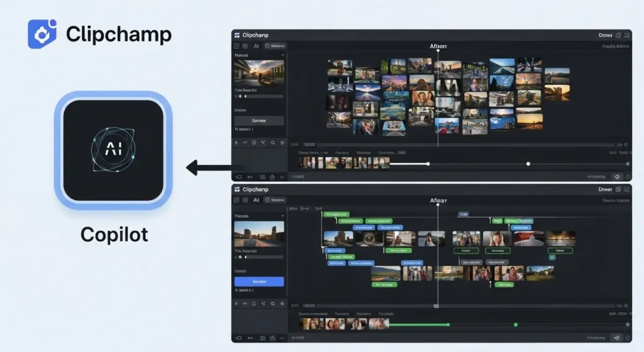
Task: Select the city skyline preview in lower panel
Action: (x=259, y=234)
